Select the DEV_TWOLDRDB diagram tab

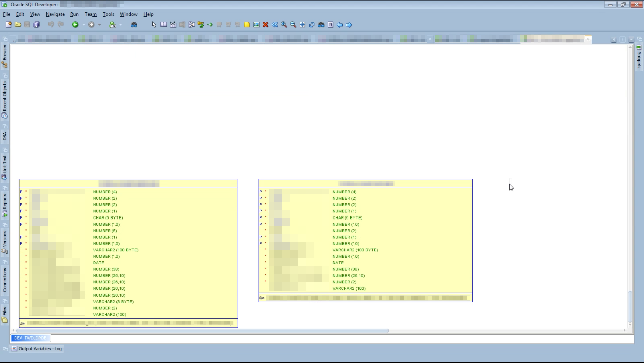(30, 338)
